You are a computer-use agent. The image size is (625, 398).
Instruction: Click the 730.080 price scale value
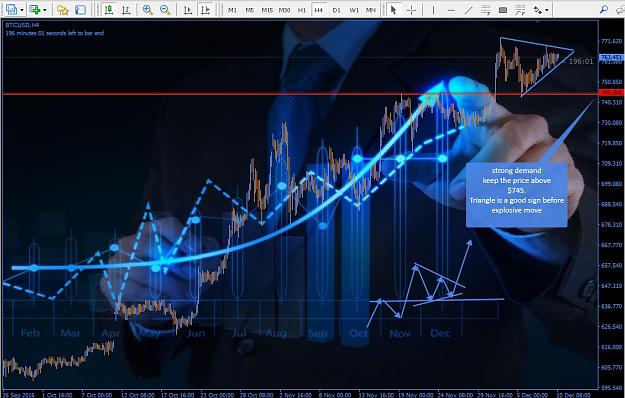(612, 123)
